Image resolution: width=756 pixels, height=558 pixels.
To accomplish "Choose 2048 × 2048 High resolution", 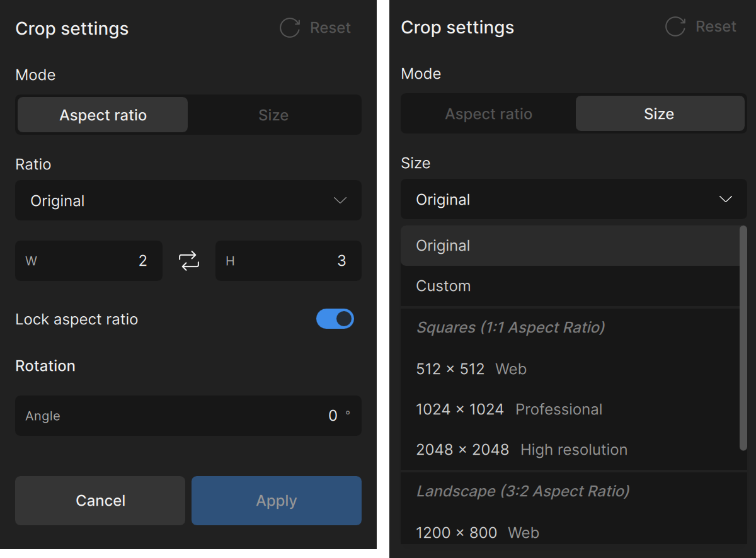I will pos(522,450).
